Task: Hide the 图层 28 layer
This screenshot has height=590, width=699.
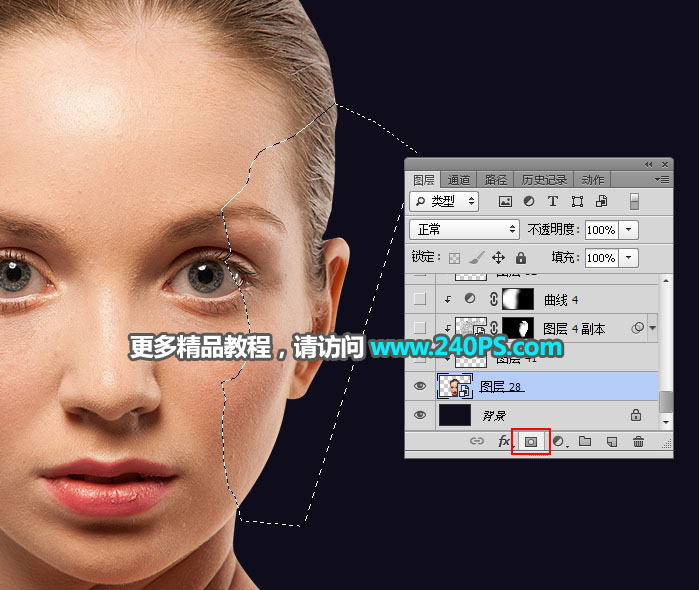Action: tap(419, 386)
